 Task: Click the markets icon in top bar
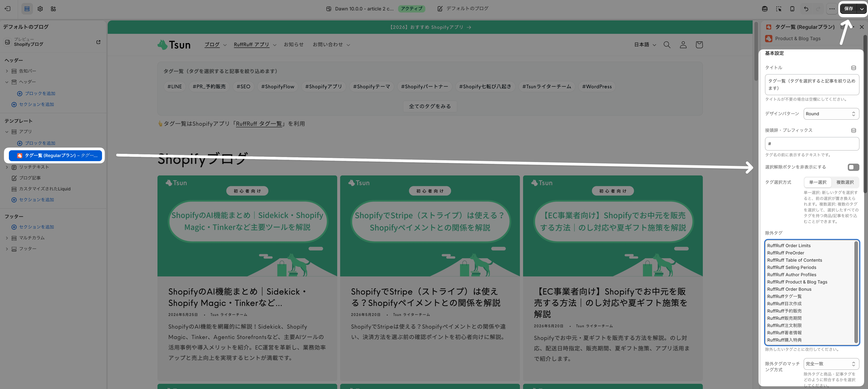(x=765, y=9)
